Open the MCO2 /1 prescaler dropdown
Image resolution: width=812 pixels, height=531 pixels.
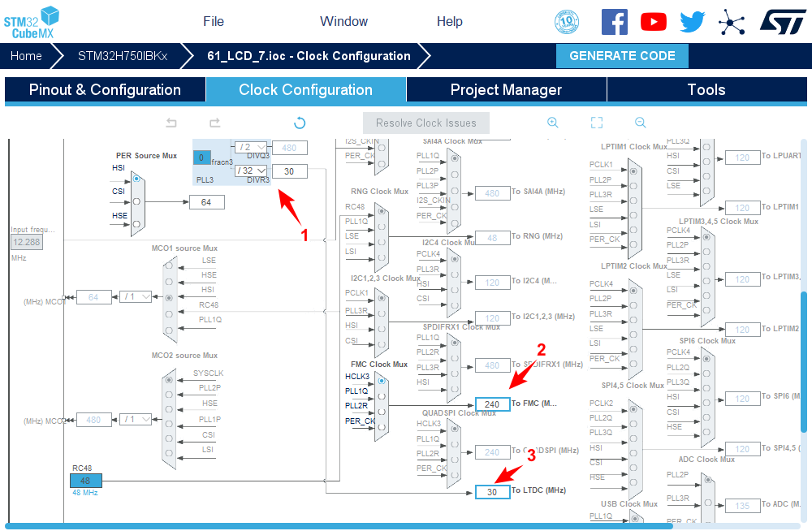click(136, 420)
